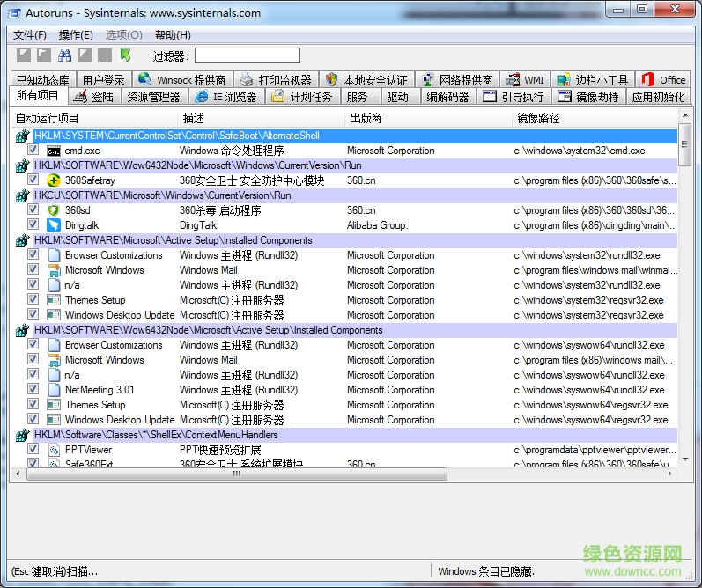This screenshot has width=702, height=588.
Task: Click registry icon beside SafeBoot AlternateShell key
Action: pos(22,136)
